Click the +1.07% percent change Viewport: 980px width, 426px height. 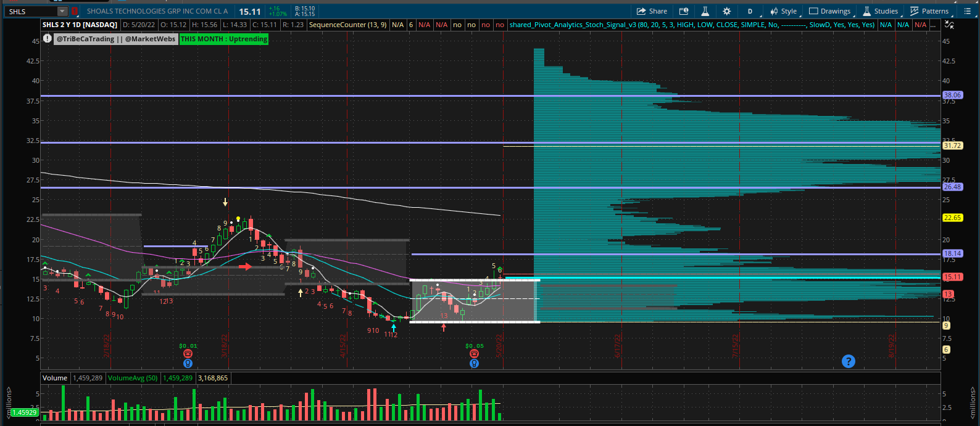(x=279, y=14)
